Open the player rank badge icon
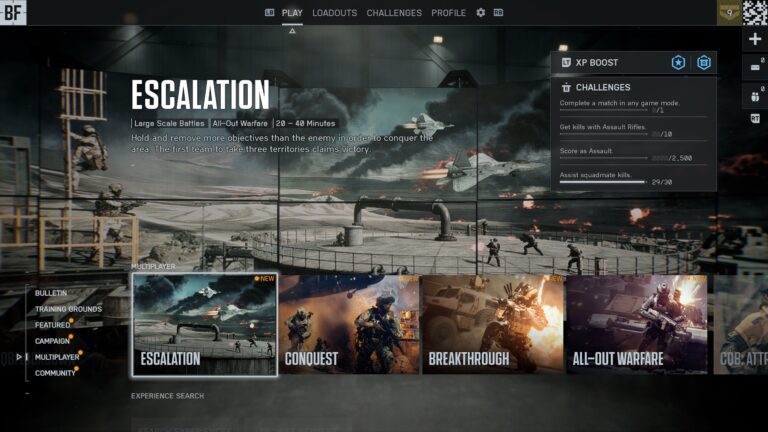The width and height of the screenshot is (768, 432). point(729,13)
